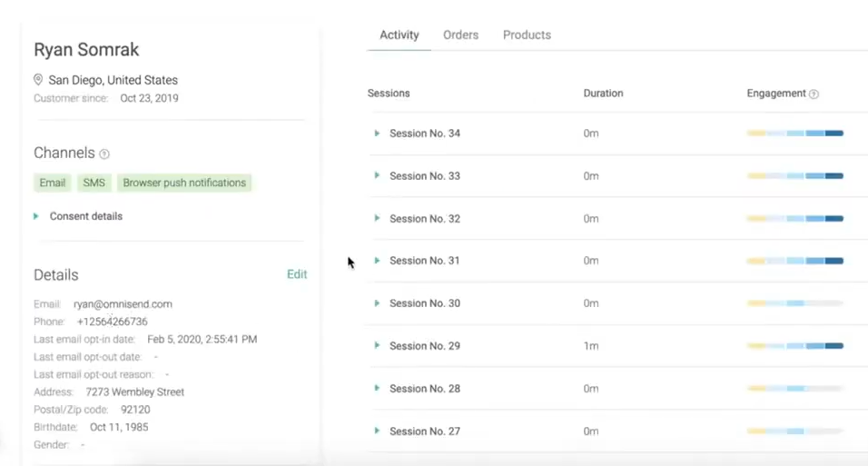This screenshot has height=466, width=868.
Task: Select the Activity tab
Action: [x=399, y=35]
